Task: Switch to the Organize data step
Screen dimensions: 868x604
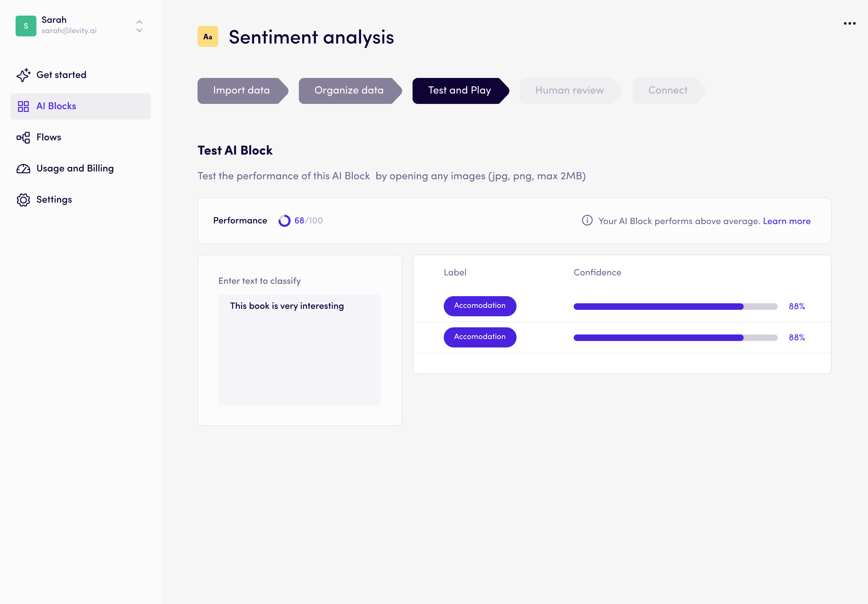Action: tap(349, 91)
